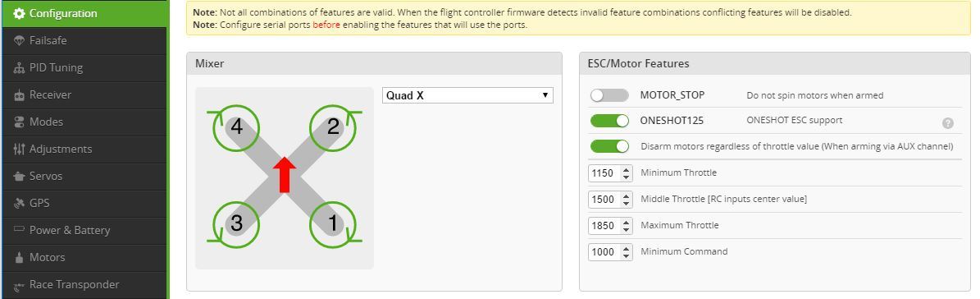Click the Adjustments sliders icon
Viewport: 980px width, 299px height.
pyautogui.click(x=19, y=149)
